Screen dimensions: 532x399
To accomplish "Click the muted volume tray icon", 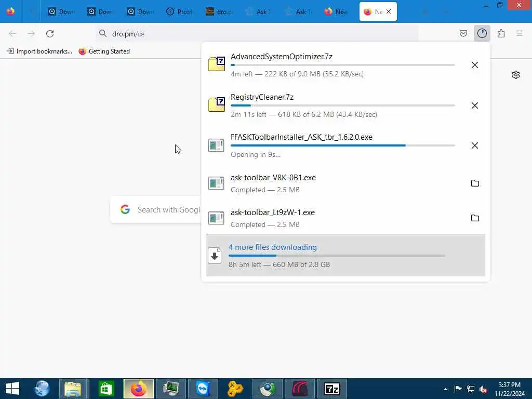I will (x=483, y=389).
